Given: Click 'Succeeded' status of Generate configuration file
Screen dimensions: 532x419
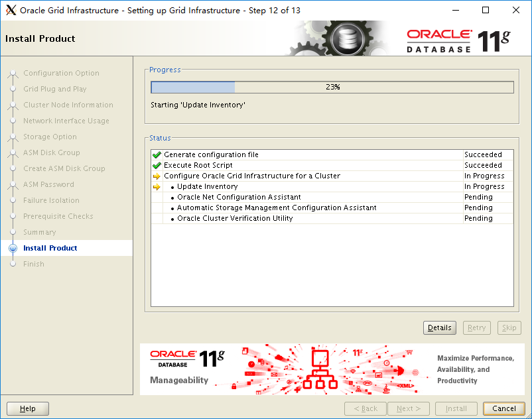Looking at the screenshot, I should 483,155.
